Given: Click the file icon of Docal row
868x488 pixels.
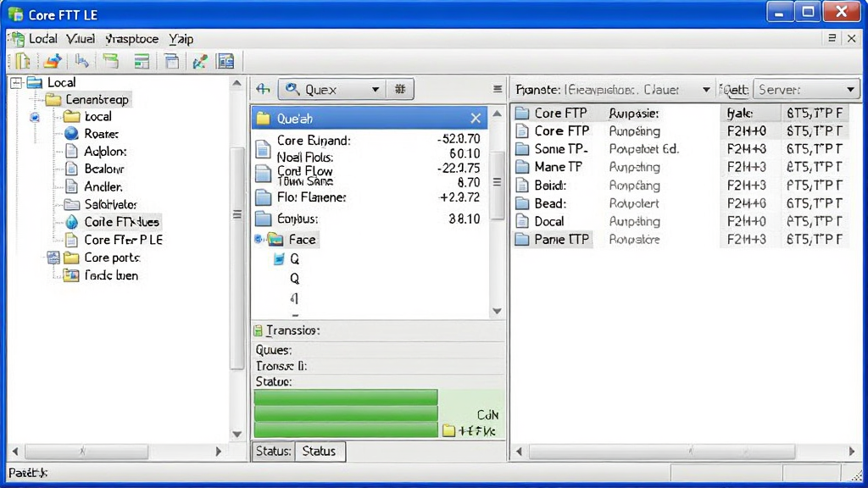Looking at the screenshot, I should point(522,221).
